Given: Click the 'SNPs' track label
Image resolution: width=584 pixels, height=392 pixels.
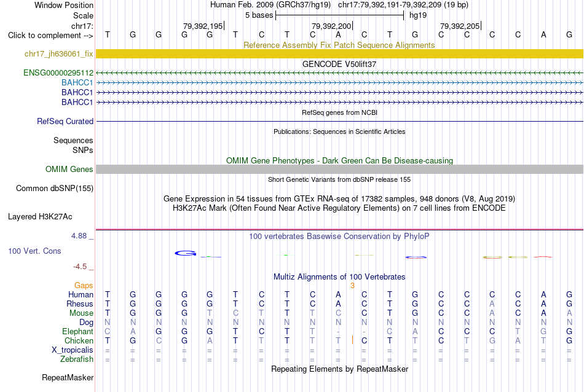Looking at the screenshot, I should coord(83,150).
